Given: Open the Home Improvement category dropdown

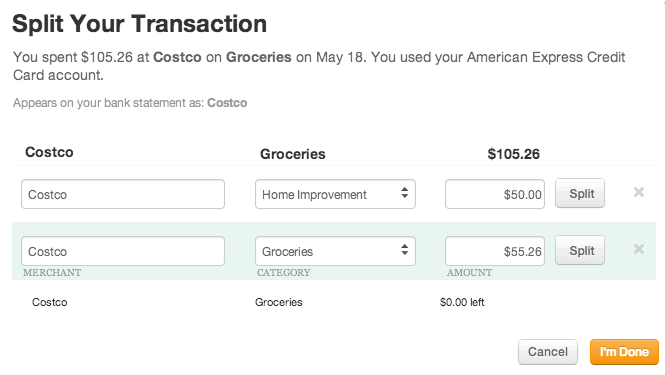Looking at the screenshot, I should tap(335, 194).
